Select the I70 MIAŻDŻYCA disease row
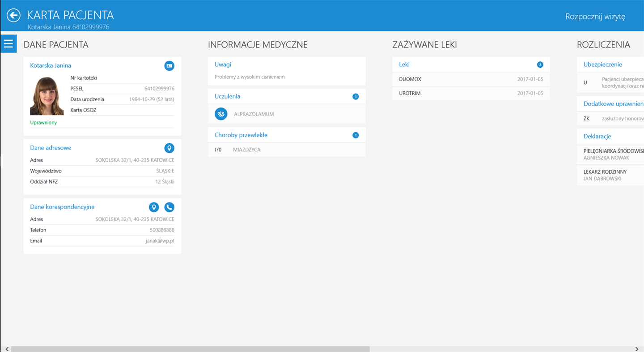Screen dimensions: 644x352 pos(287,150)
